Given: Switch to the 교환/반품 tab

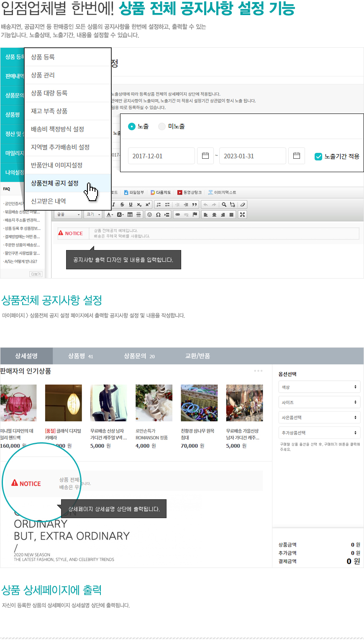Looking at the screenshot, I should click(x=197, y=356).
